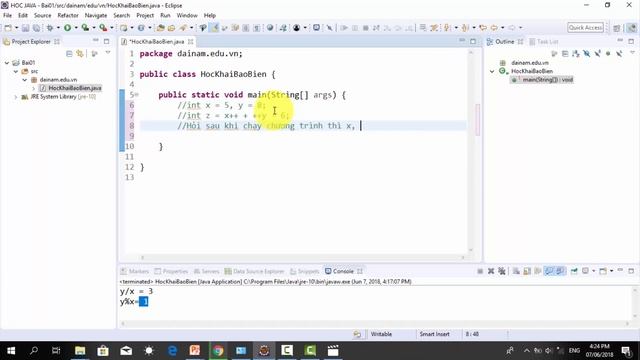The height and width of the screenshot is (360, 640).
Task: Toggle Show Console on Standard Out change
Action: click(549, 271)
